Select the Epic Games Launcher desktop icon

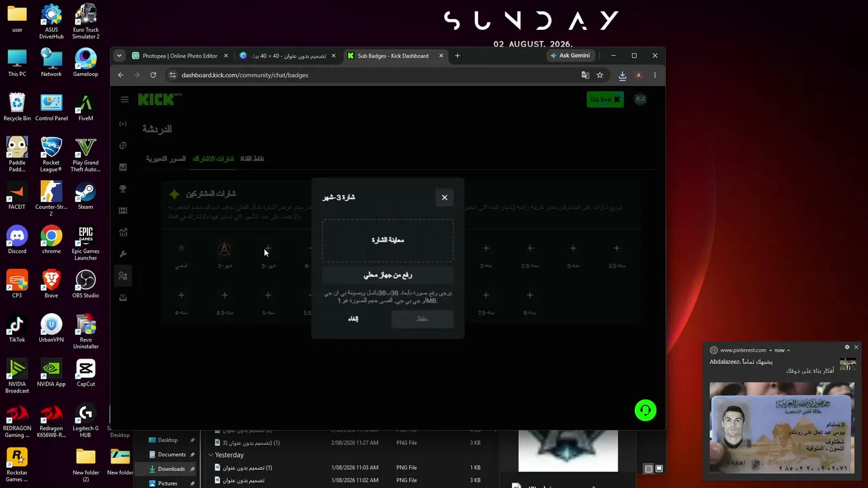pyautogui.click(x=85, y=243)
